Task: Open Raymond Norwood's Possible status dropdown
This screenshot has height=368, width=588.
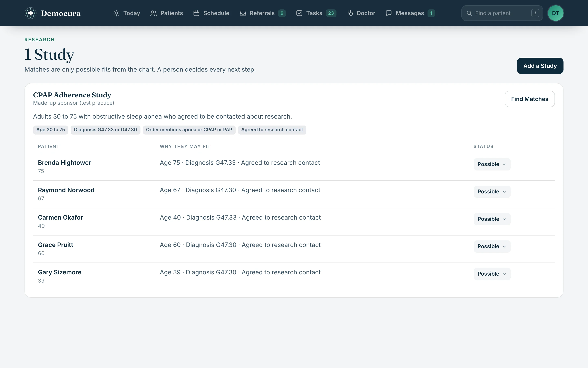Action: tap(492, 192)
